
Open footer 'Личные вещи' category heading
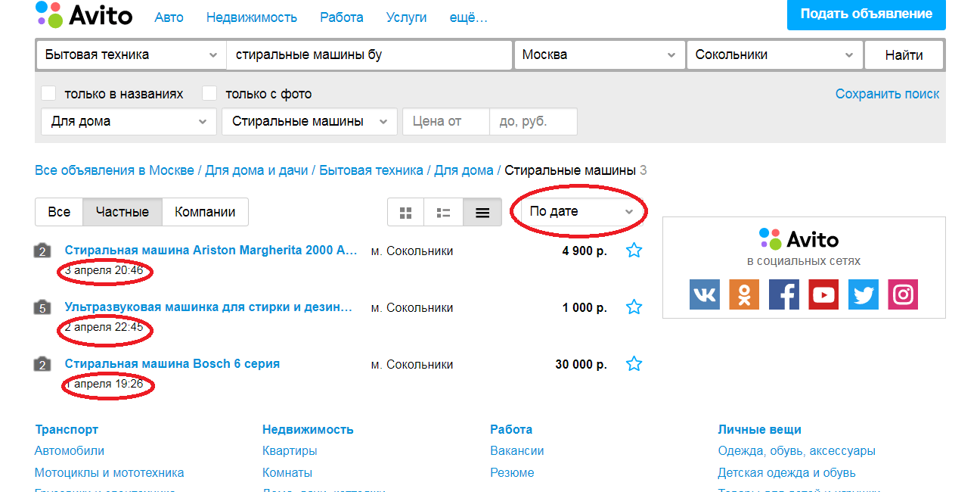coord(759,429)
